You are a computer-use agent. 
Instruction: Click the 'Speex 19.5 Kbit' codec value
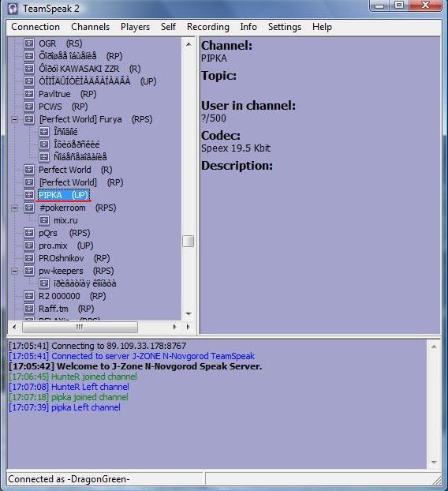[236, 148]
